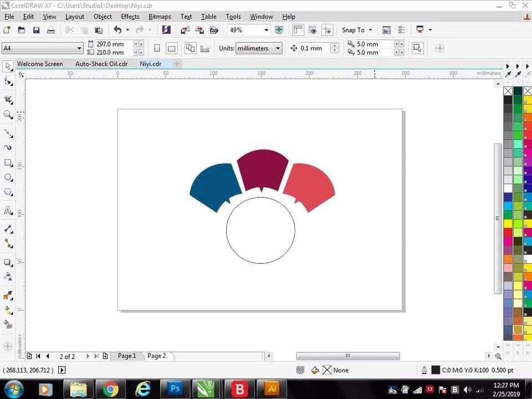Viewport: 532px width, 399px height.
Task: Click the Open file folder icon
Action: (x=22, y=30)
